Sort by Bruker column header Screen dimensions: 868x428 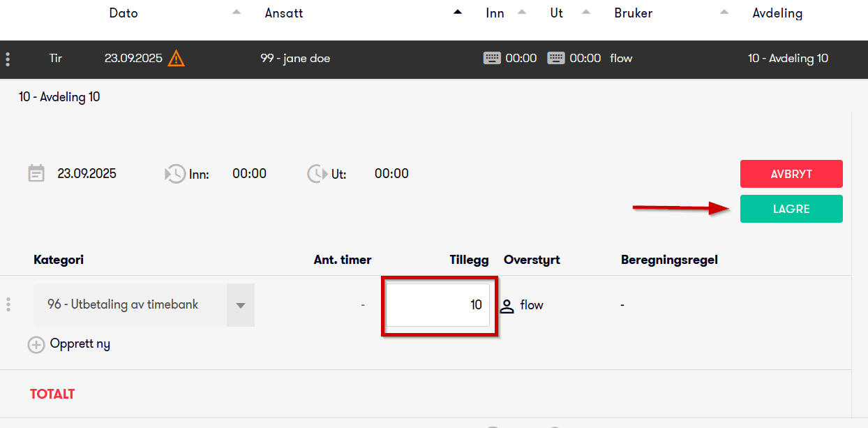pos(634,13)
